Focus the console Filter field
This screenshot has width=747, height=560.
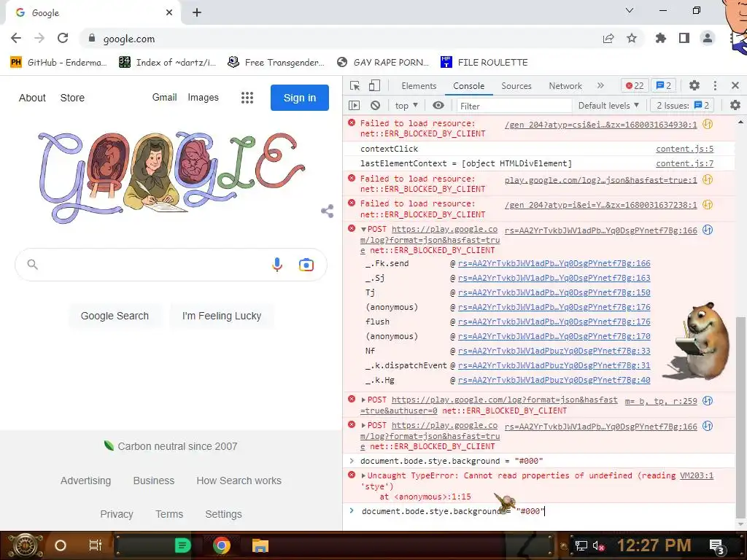click(x=514, y=106)
